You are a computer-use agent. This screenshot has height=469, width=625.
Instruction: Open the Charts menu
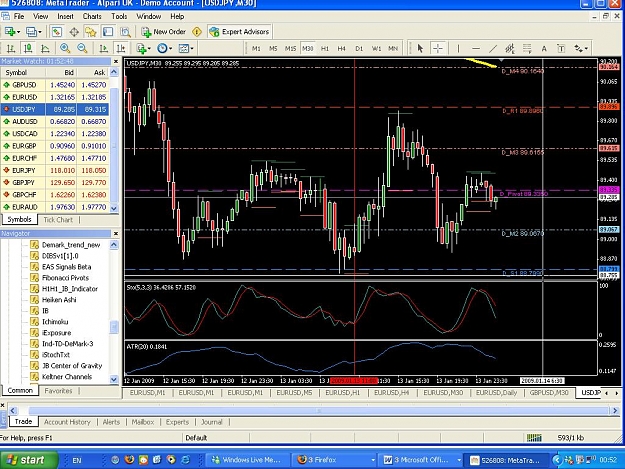point(92,16)
